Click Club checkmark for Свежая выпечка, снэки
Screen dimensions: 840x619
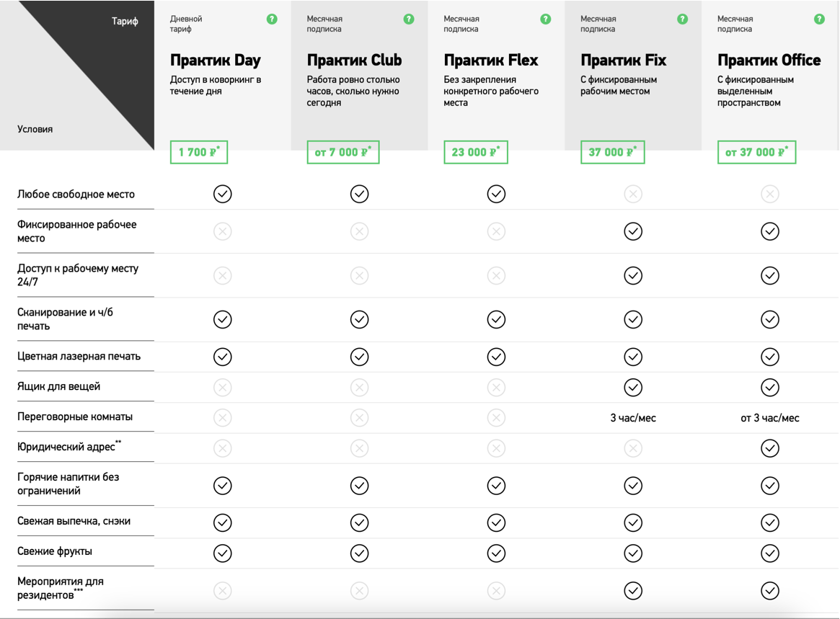(x=360, y=522)
